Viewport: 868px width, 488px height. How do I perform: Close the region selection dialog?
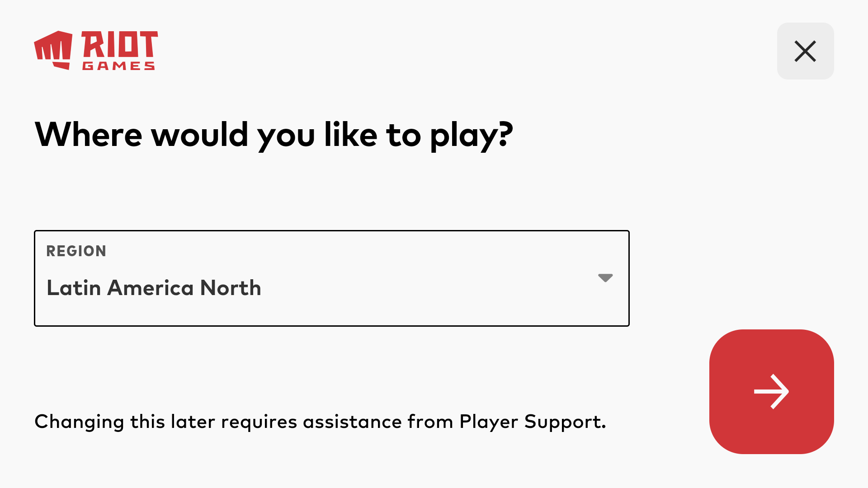pos(805,51)
